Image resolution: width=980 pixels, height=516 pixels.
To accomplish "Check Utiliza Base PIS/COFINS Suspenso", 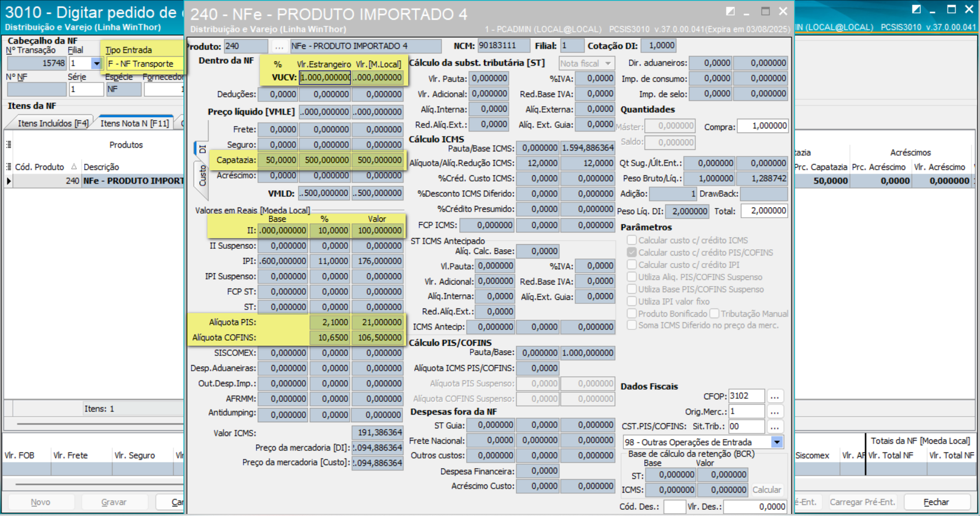I will coord(632,289).
